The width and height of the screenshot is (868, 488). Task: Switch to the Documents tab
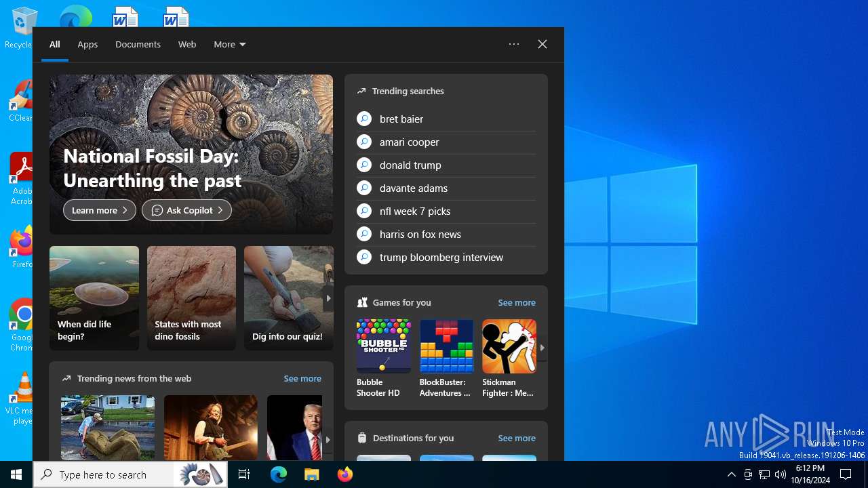[138, 44]
